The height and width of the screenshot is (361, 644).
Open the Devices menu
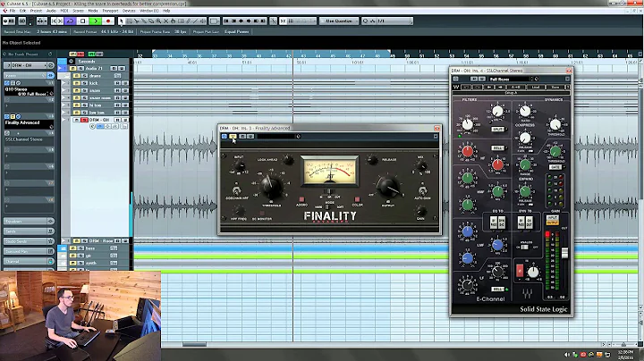pyautogui.click(x=129, y=11)
